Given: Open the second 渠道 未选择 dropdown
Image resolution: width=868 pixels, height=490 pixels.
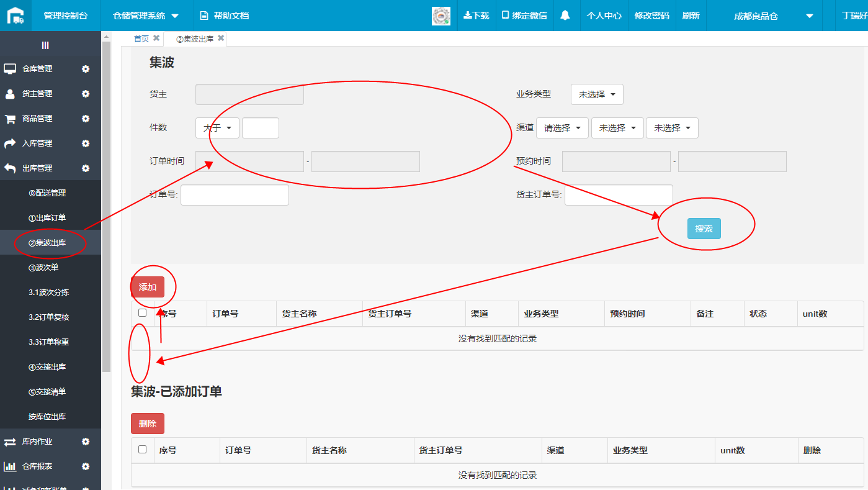Looking at the screenshot, I should (617, 128).
